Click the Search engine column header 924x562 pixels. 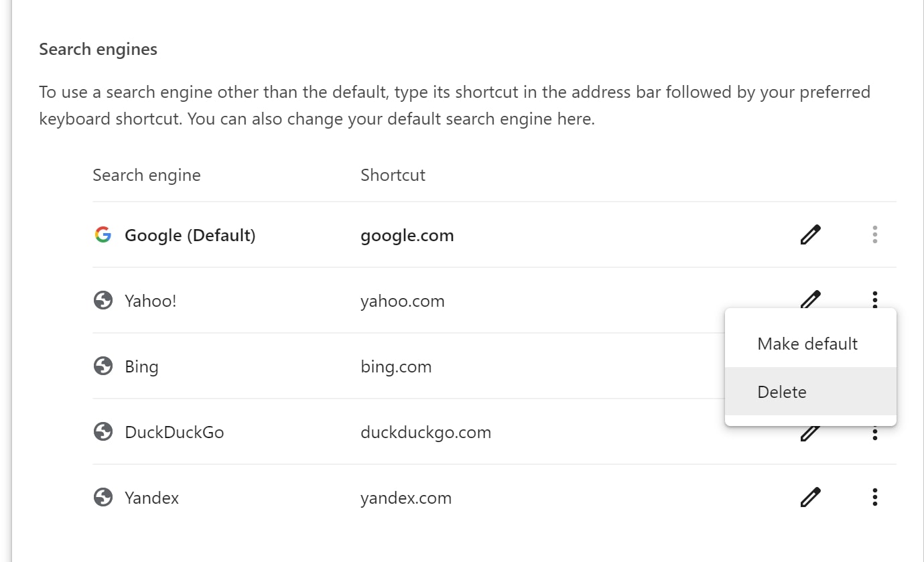147,175
